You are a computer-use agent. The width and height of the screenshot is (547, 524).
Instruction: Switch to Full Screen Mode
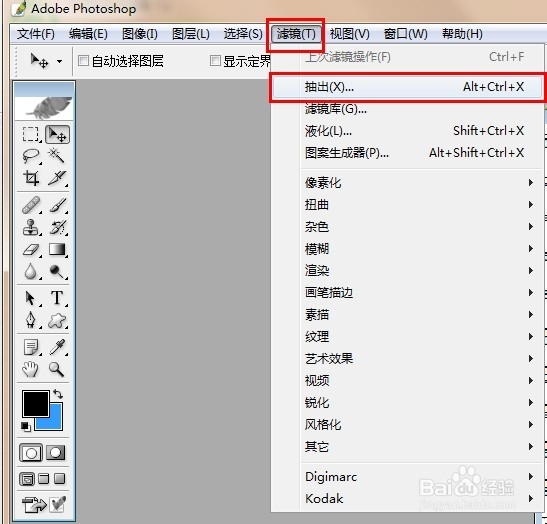(60, 479)
